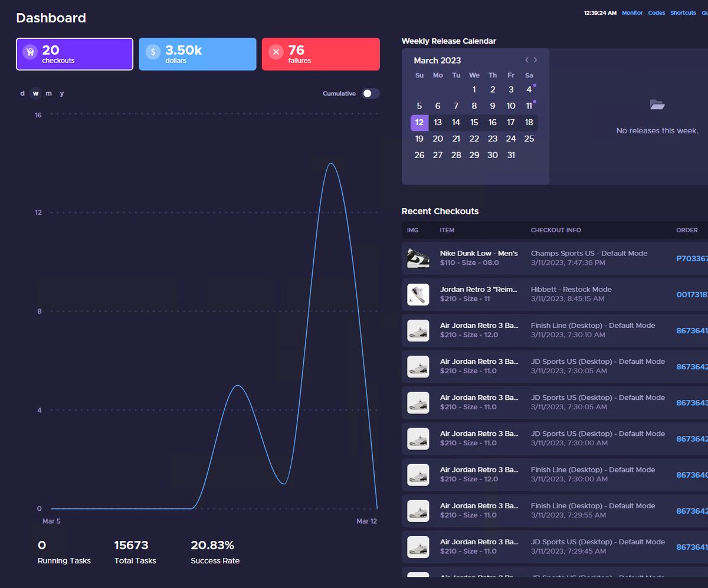Click thumbnail of 7:29:45 AM checkout
The image size is (708, 588).
418,547
